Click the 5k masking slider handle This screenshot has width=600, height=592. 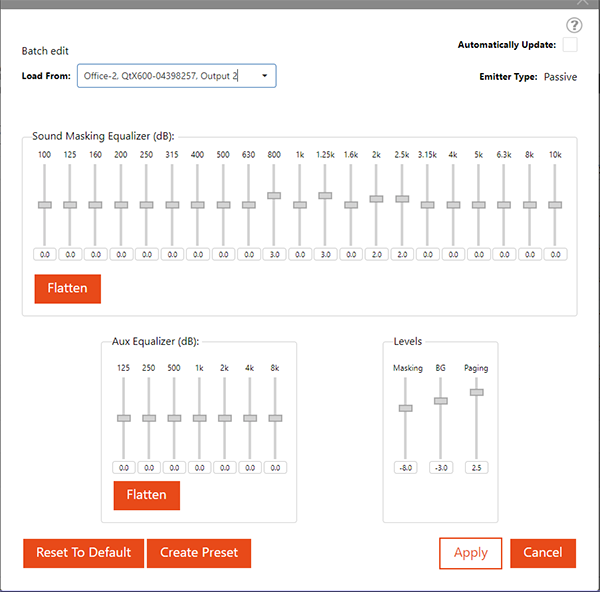click(479, 205)
